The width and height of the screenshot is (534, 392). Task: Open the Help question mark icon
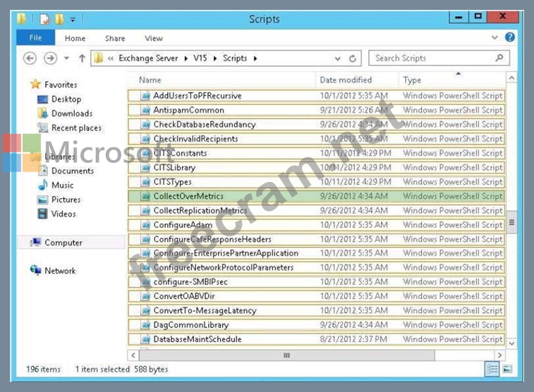510,37
